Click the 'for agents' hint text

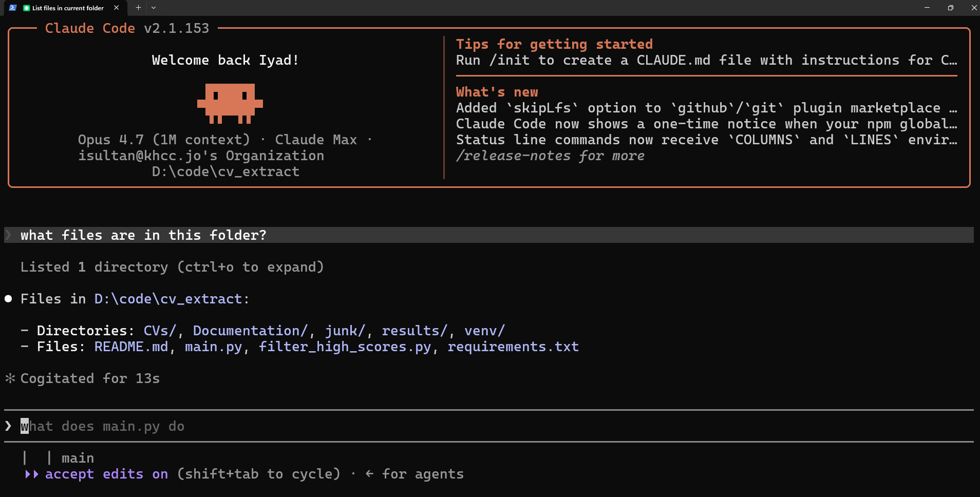pyautogui.click(x=423, y=474)
